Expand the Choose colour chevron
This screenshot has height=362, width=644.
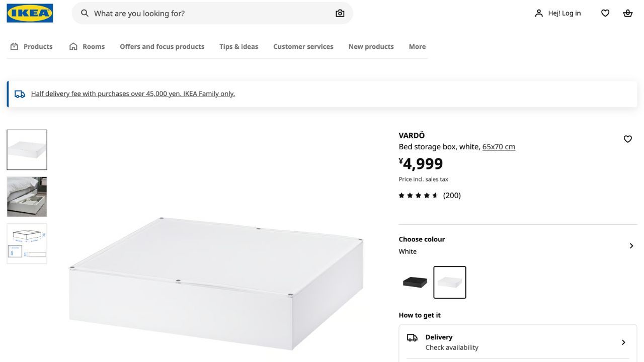631,246
